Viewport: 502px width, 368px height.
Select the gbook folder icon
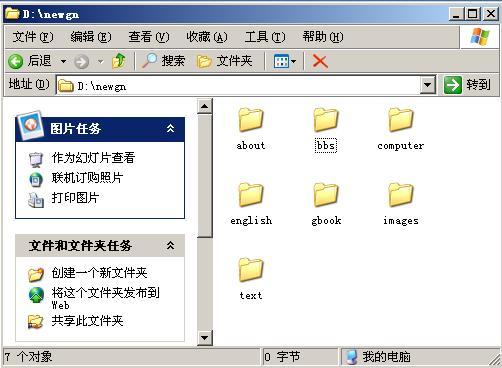pos(326,194)
